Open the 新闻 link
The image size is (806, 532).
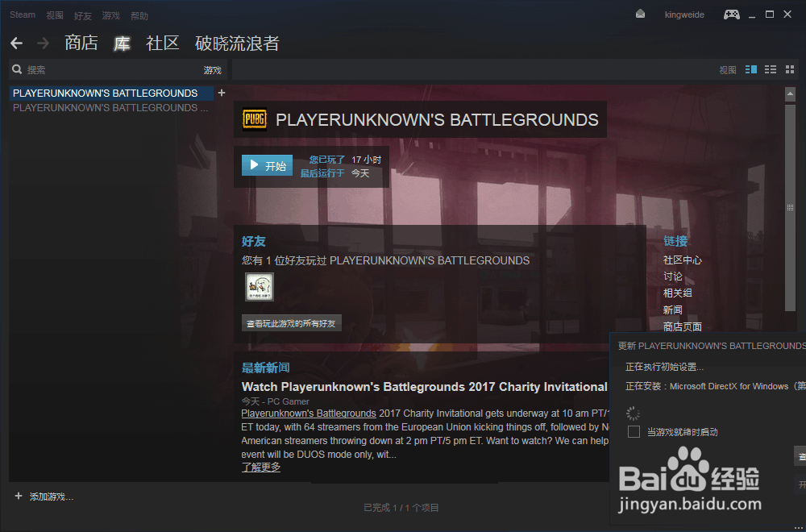[x=673, y=310]
